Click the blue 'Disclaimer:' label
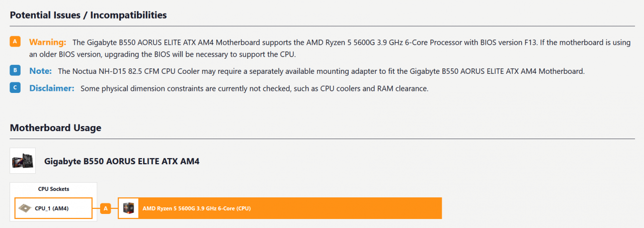 pos(51,88)
